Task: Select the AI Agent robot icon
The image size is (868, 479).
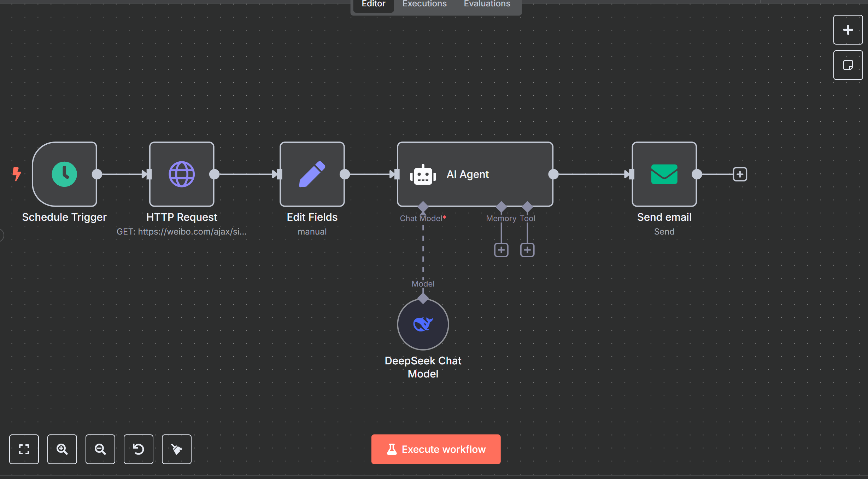Action: click(x=423, y=174)
